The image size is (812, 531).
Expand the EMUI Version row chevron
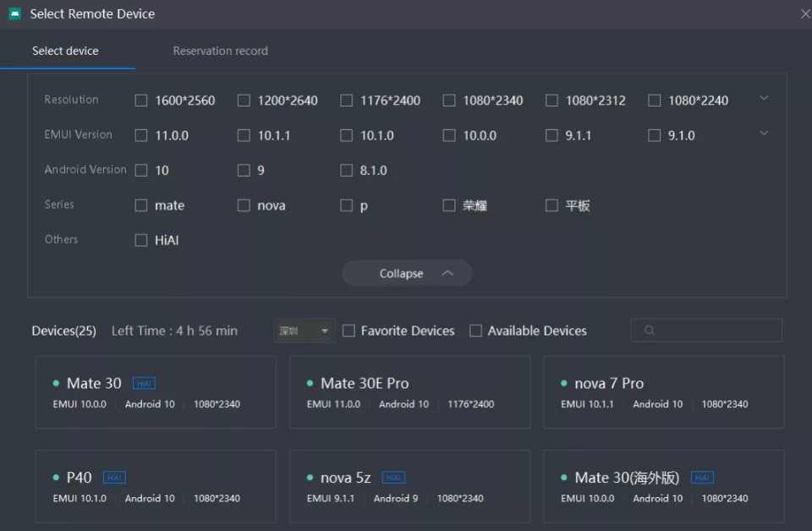(764, 133)
